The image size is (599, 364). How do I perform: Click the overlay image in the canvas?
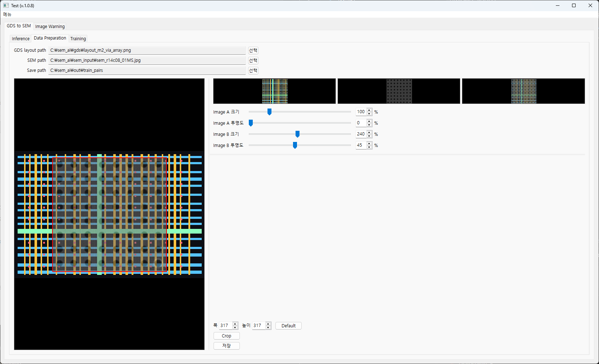109,214
